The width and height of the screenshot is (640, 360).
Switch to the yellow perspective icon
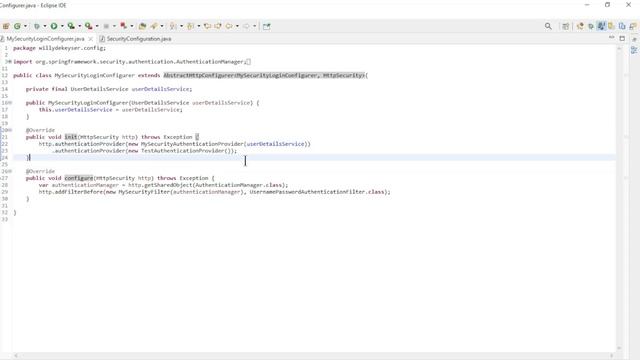pyautogui.click(x=611, y=26)
